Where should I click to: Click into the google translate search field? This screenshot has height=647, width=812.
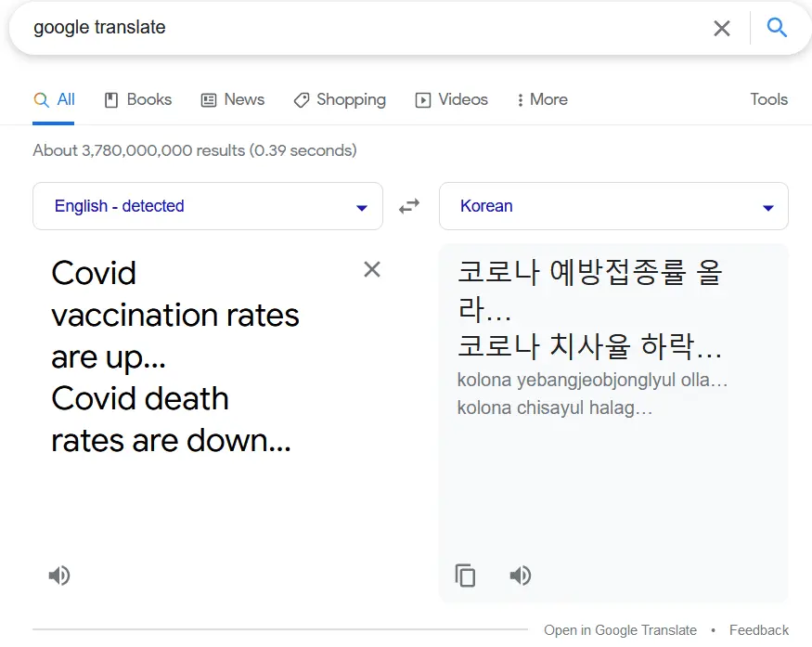(362, 28)
